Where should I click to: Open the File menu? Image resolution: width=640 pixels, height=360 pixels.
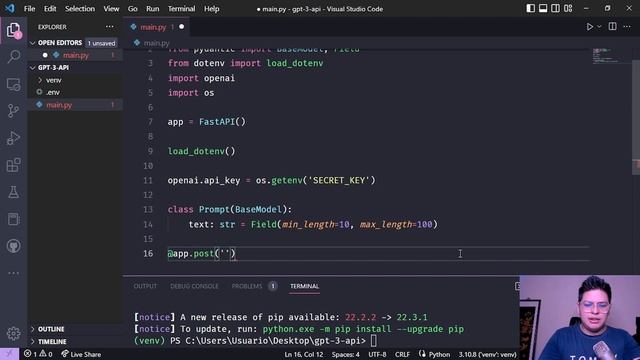click(29, 9)
